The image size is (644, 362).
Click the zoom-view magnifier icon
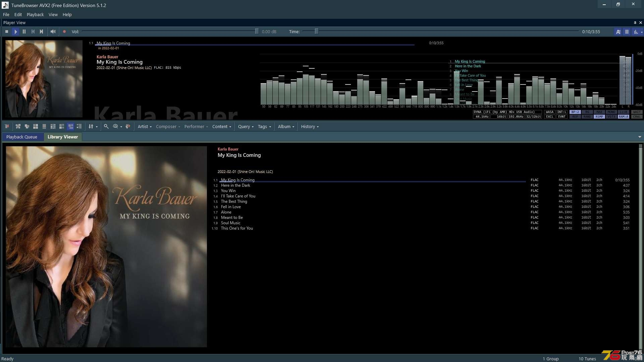(115, 126)
